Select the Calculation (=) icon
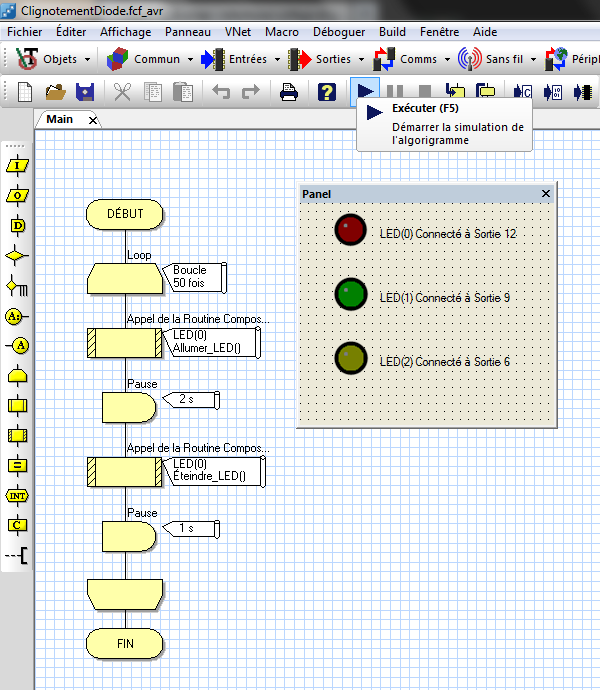The width and height of the screenshot is (600, 690). [x=17, y=465]
